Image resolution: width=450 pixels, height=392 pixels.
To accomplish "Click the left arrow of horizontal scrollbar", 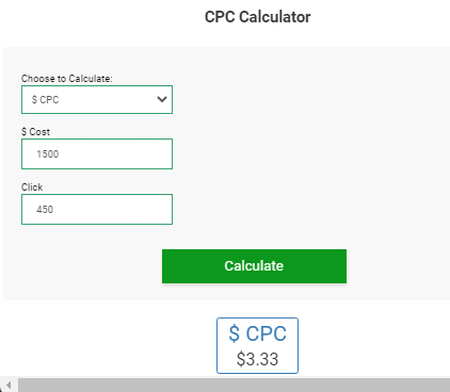I will click(x=9, y=385).
